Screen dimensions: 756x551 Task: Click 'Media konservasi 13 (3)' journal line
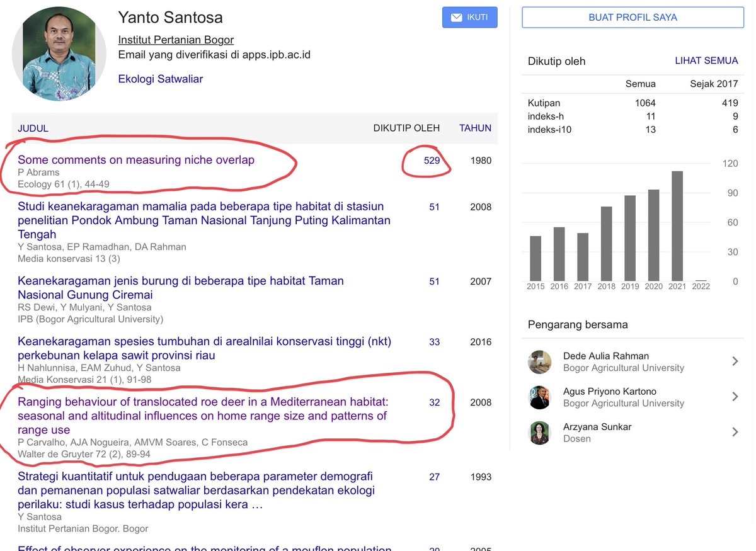coord(69,259)
